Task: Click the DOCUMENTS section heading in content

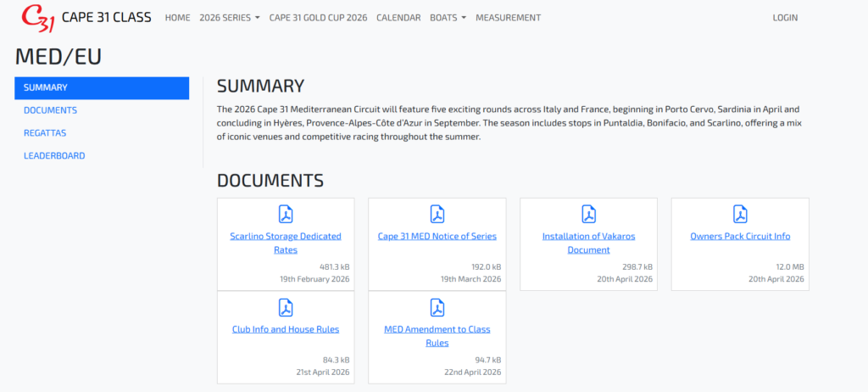Action: click(x=270, y=180)
